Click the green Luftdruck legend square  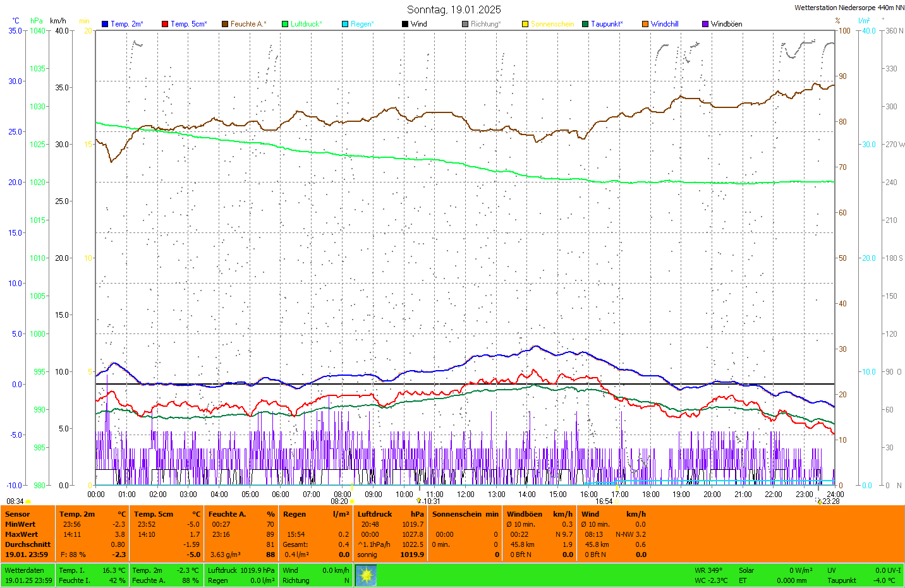285,24
